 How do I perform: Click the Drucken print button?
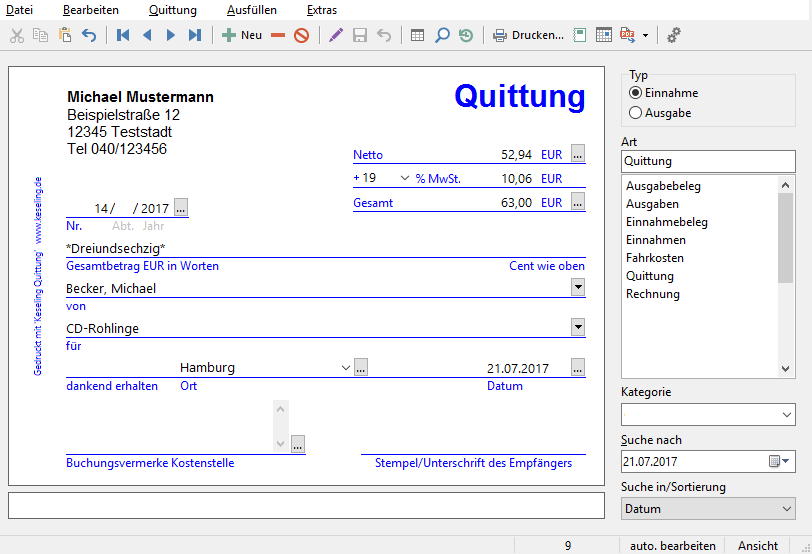[528, 35]
